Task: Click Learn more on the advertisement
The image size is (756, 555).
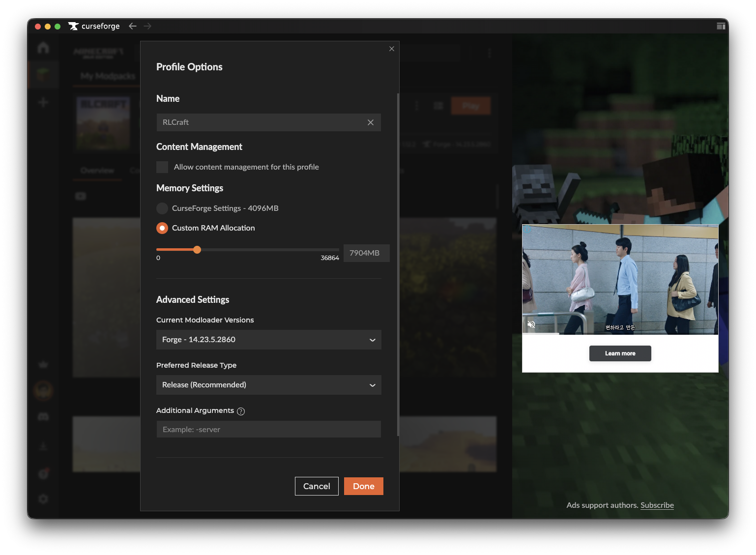Action: click(x=620, y=353)
